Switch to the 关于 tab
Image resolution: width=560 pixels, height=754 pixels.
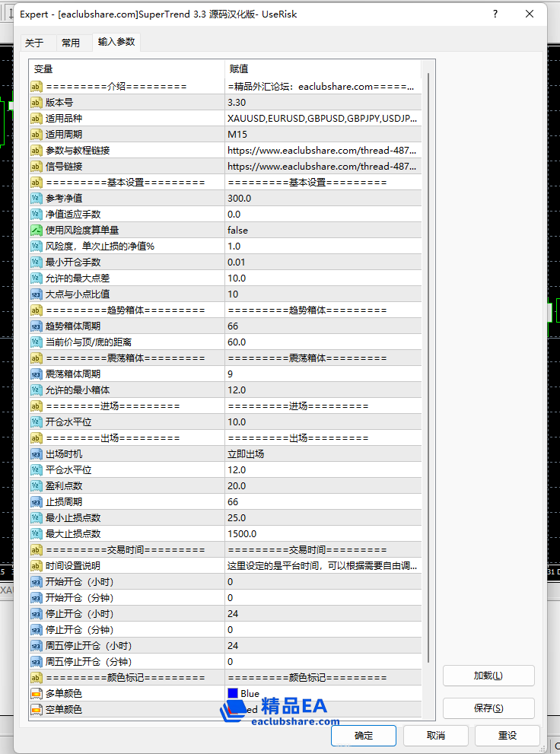pos(34,43)
